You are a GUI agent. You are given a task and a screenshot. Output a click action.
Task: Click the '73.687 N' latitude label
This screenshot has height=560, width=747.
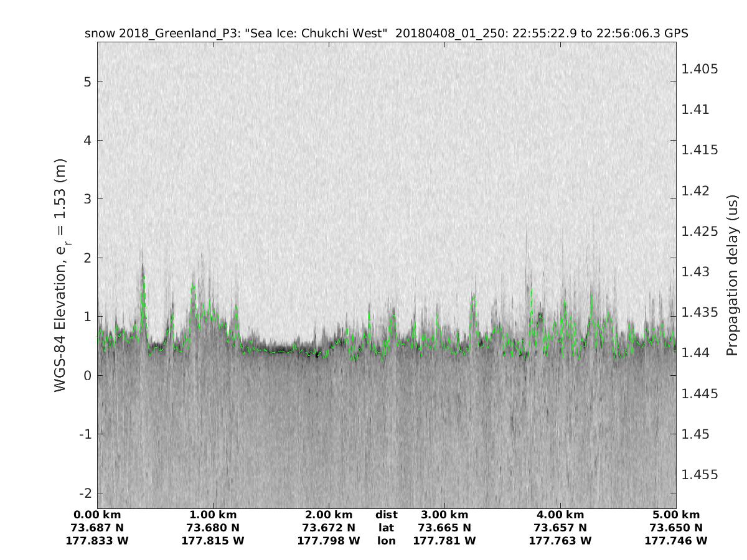[x=97, y=528]
